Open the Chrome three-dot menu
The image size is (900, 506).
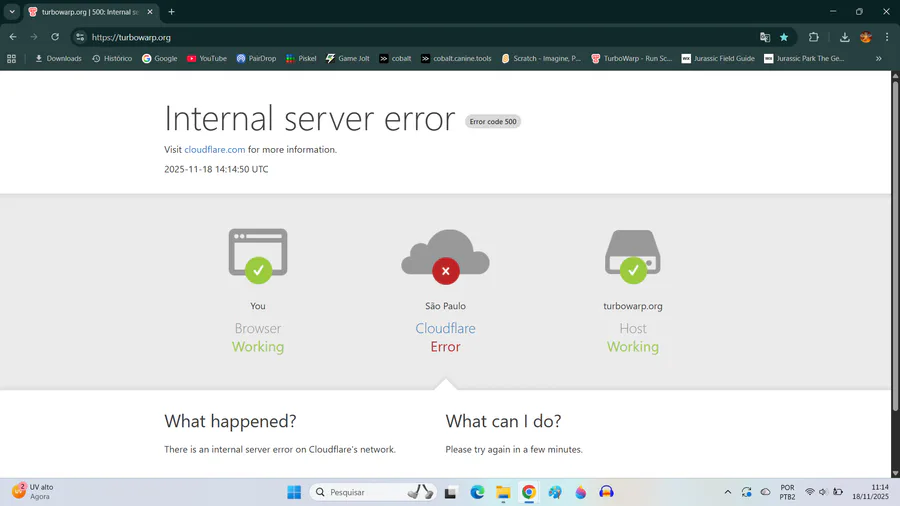(887, 37)
